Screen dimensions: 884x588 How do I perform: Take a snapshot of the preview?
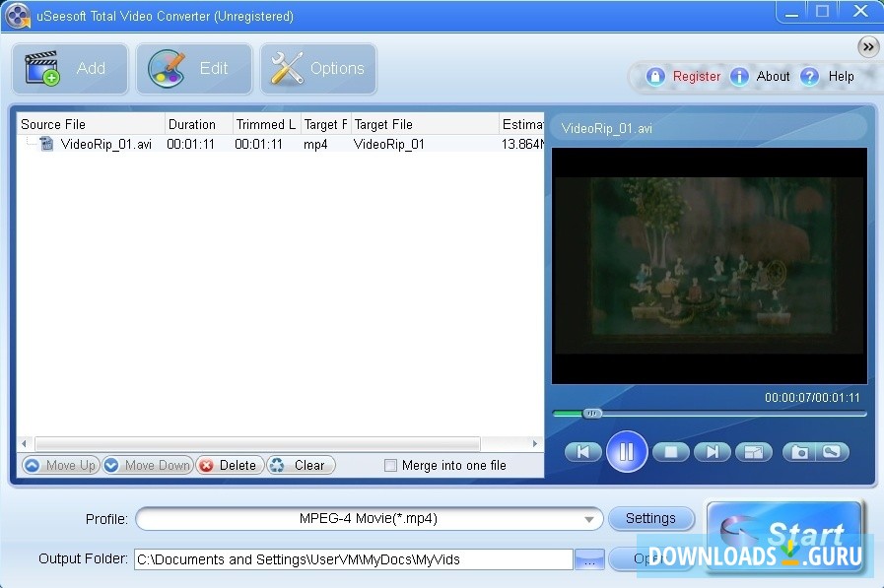pyautogui.click(x=799, y=452)
